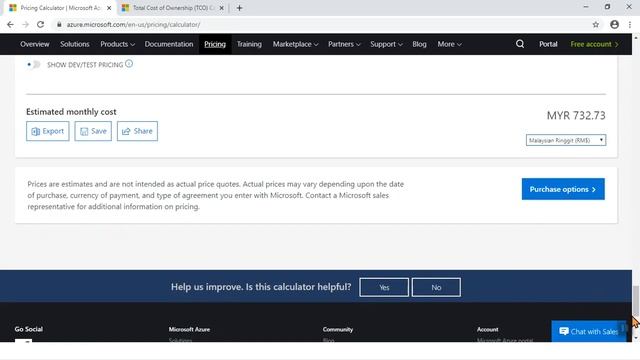Click the browser back arrow

(x=10, y=24)
